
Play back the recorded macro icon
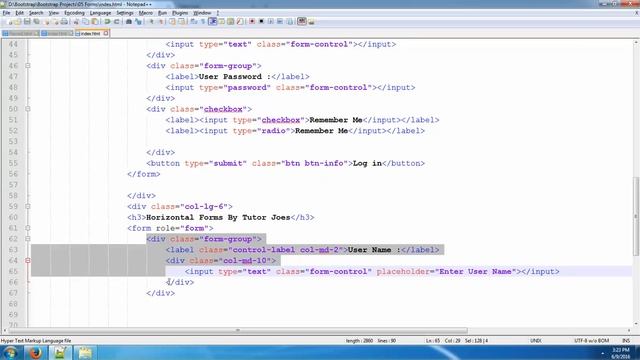click(271, 21)
